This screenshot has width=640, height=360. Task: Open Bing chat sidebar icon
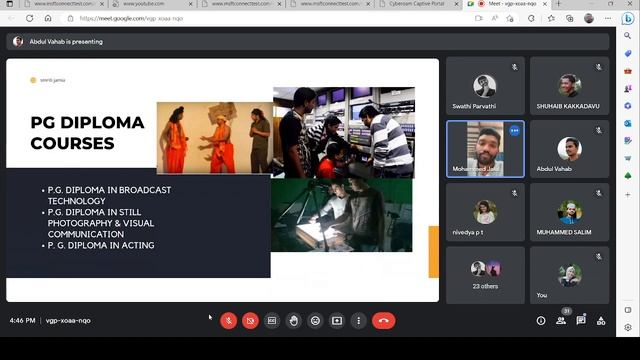coord(628,18)
